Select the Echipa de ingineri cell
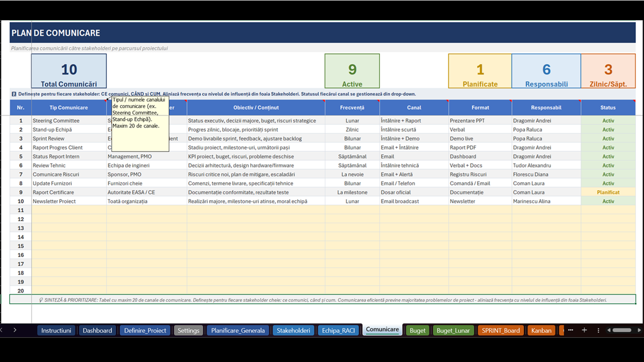This screenshot has height=362, width=644. coord(146,165)
